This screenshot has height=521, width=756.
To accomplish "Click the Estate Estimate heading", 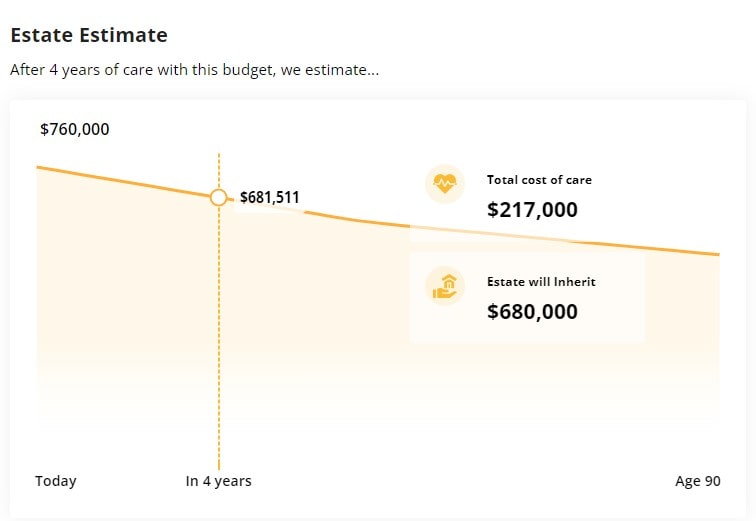I will [x=89, y=35].
